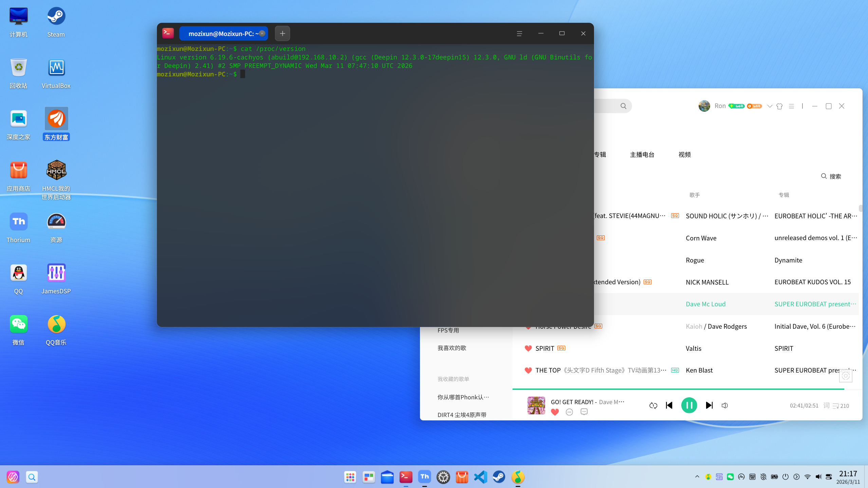Skip to the next track
The height and width of the screenshot is (488, 868).
click(709, 405)
